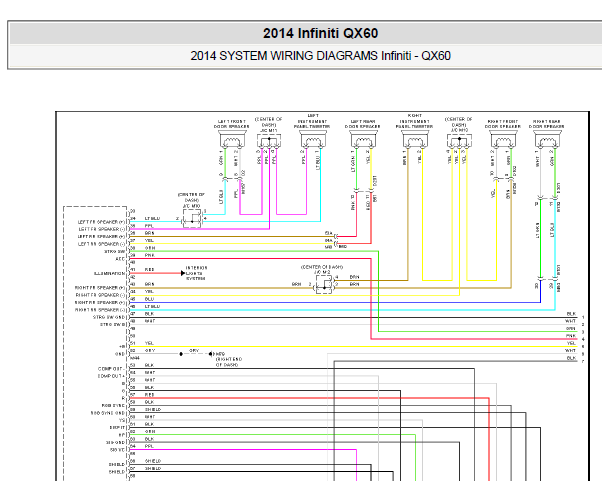Select the Right Rear Door Speaker symbol
Viewport: 602px width, 481px height.
pos(547,139)
